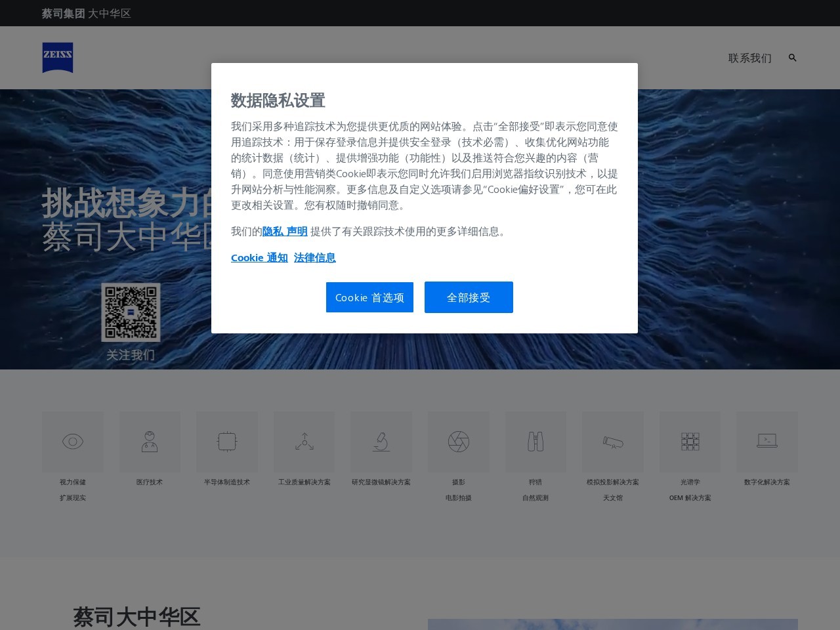The height and width of the screenshot is (630, 840).
Task: Open Cookie 首选项 settings
Action: (369, 297)
